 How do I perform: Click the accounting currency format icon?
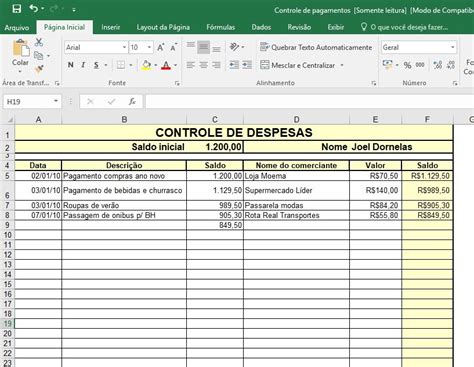(x=388, y=65)
